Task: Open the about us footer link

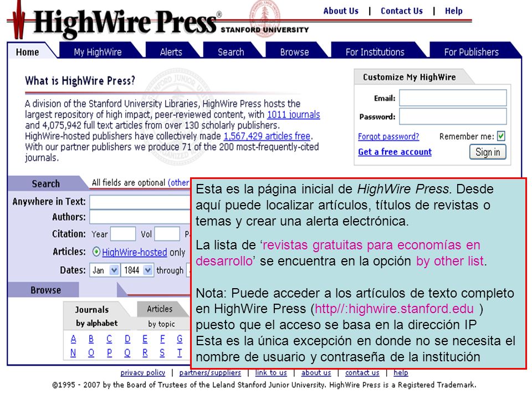Action: click(316, 373)
